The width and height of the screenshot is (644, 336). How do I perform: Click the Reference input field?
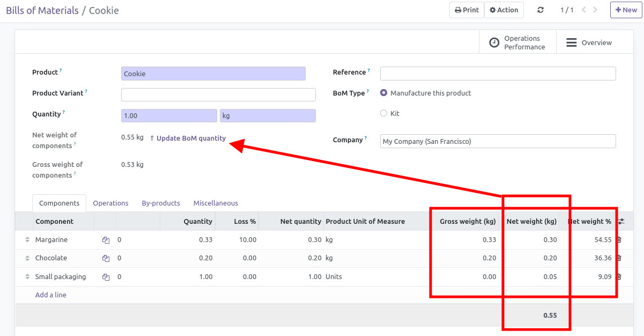tap(498, 74)
